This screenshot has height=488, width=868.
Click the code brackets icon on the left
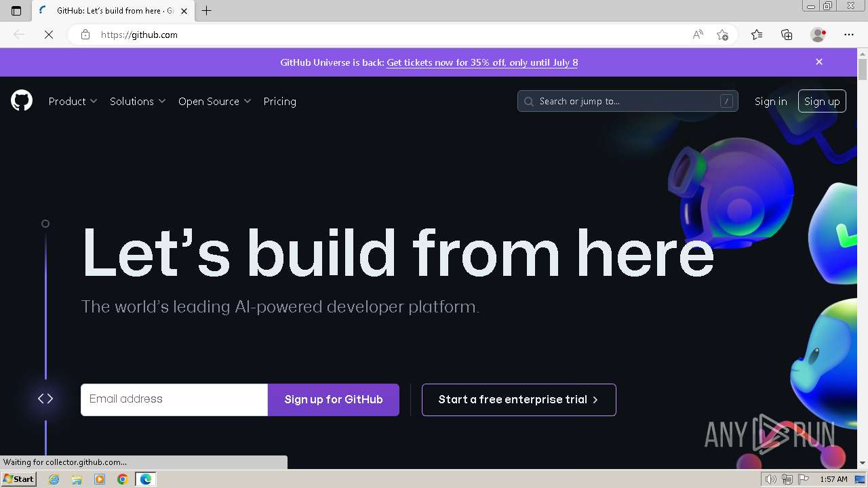pyautogui.click(x=45, y=399)
